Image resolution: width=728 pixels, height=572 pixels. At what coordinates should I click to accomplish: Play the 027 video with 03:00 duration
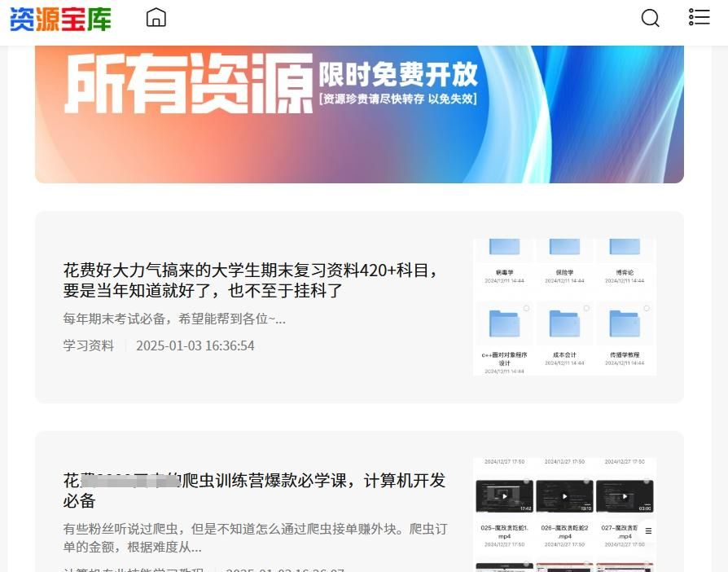point(625,496)
